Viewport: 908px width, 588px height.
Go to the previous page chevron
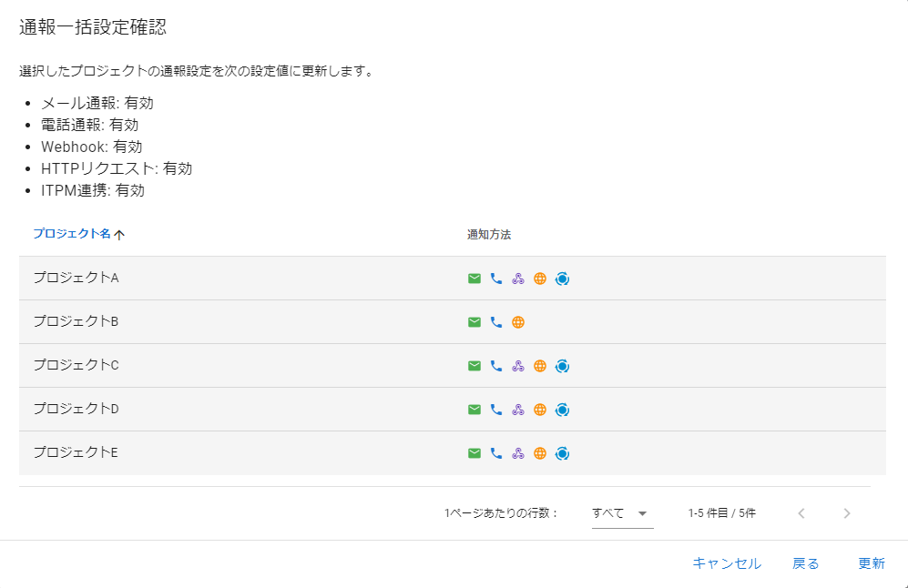[x=801, y=513]
